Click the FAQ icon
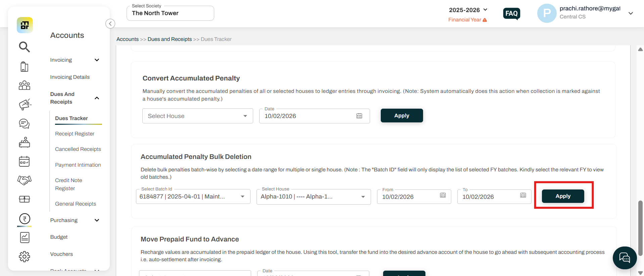 click(x=512, y=14)
